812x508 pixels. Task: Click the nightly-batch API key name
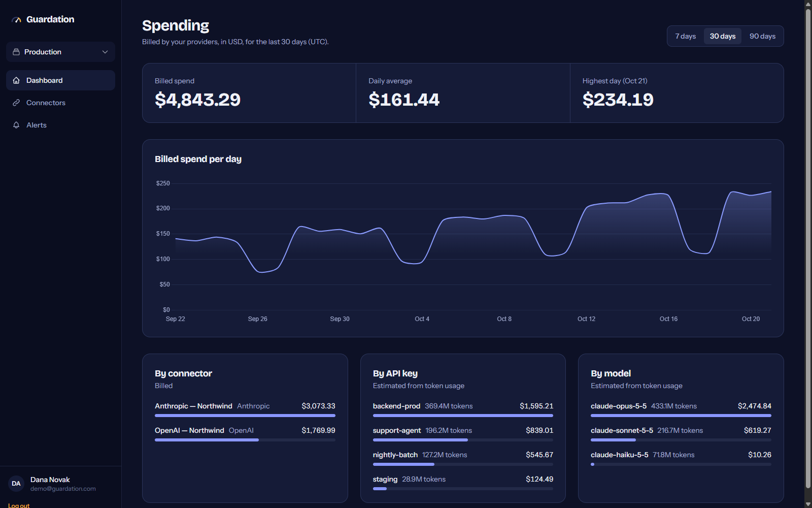(395, 455)
